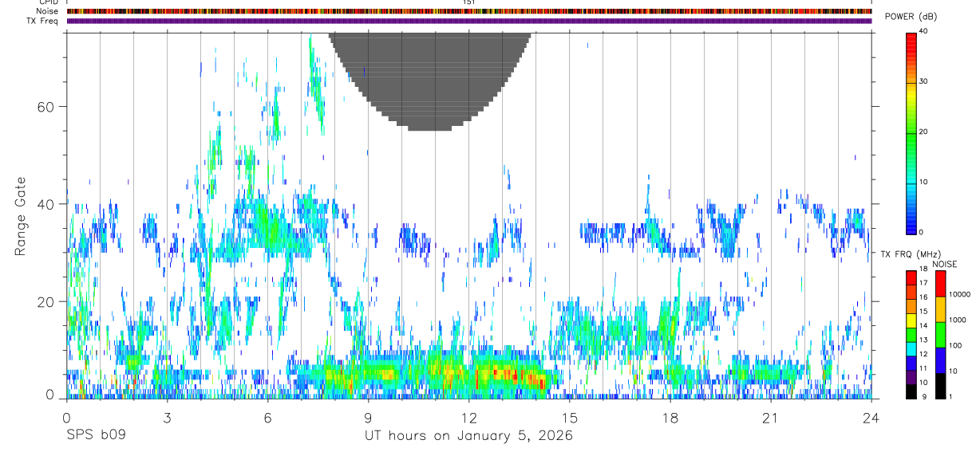Click the x-axis tick label '9'

tap(368, 418)
